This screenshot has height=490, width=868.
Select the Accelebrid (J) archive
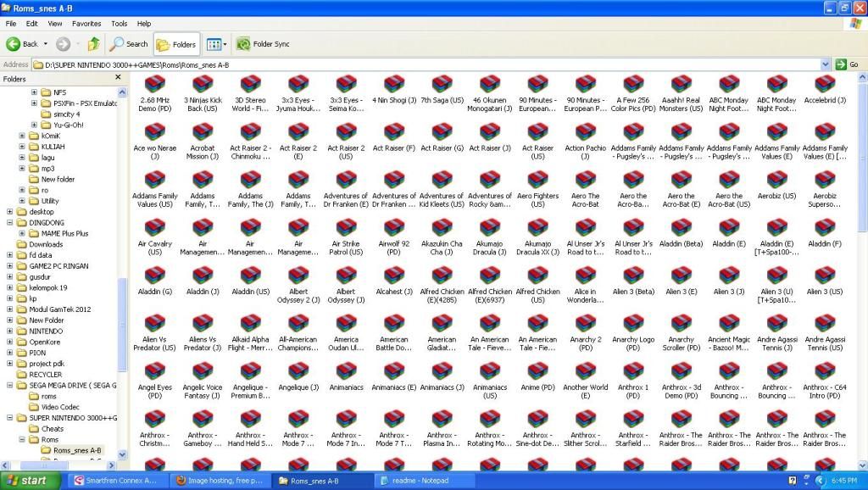[825, 90]
